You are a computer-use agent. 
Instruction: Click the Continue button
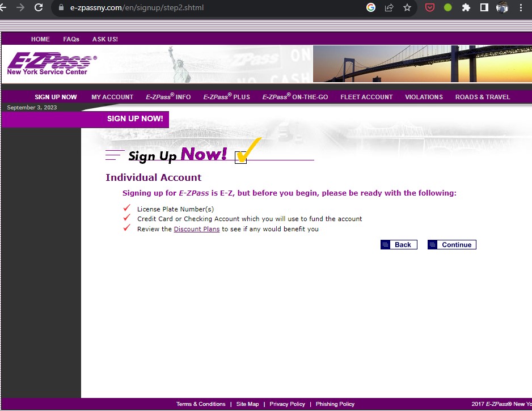tap(452, 245)
